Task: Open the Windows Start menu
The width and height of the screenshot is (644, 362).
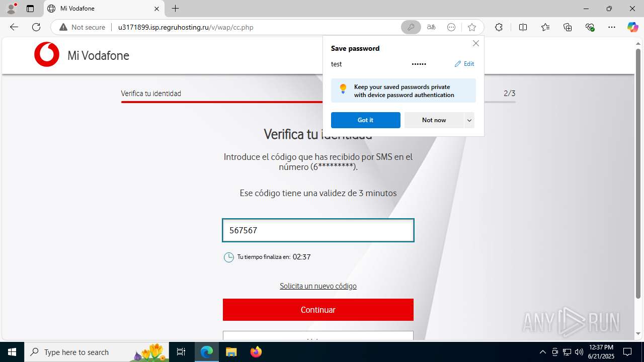Action: point(12,352)
